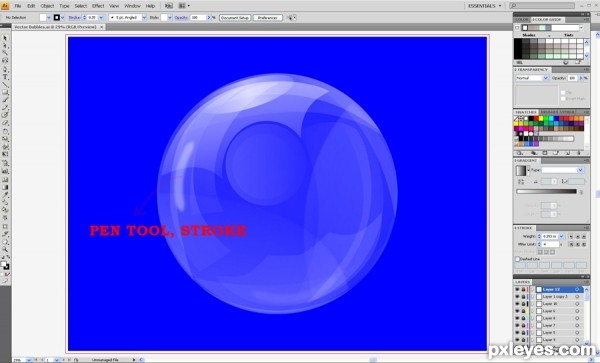
Task: Select the Paintbrush tool
Action: tap(5, 100)
